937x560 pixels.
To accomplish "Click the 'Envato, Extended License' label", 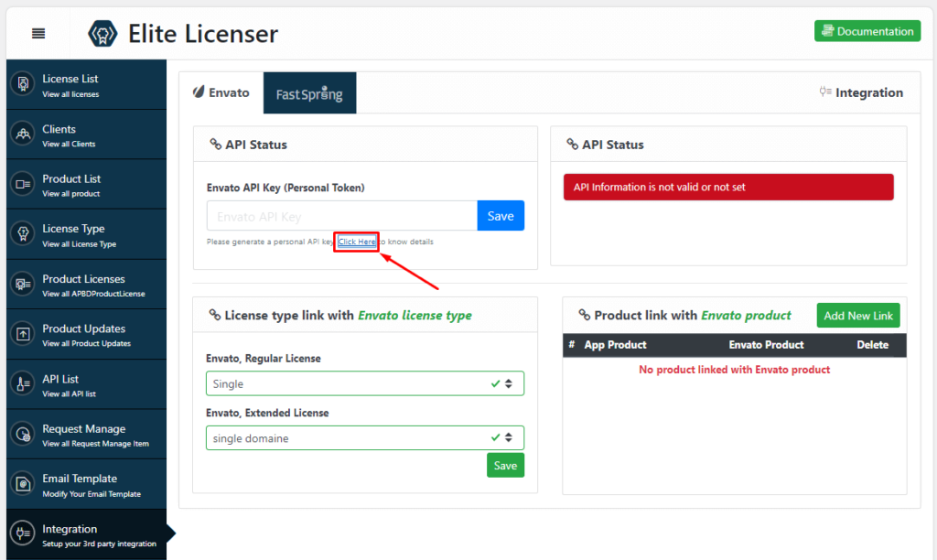I will tap(267, 413).
